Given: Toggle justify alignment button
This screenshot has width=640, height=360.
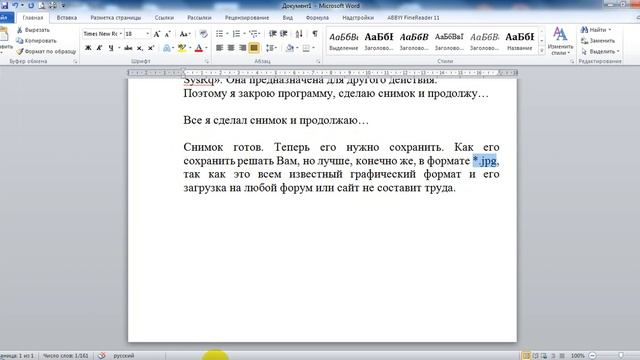Looking at the screenshot, I should coord(253,48).
